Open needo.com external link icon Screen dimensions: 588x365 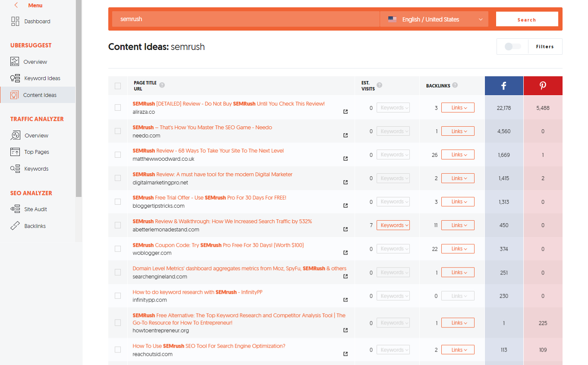tap(346, 135)
